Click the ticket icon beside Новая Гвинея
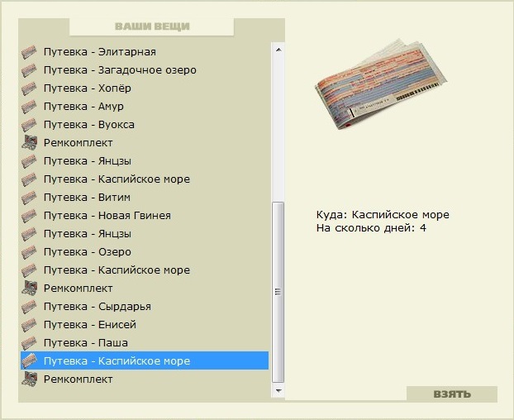 (x=29, y=216)
